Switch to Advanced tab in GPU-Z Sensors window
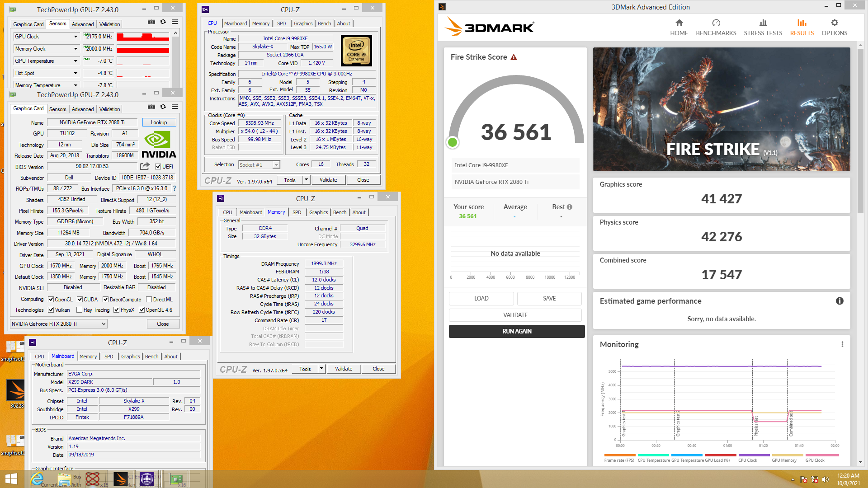 tap(83, 24)
